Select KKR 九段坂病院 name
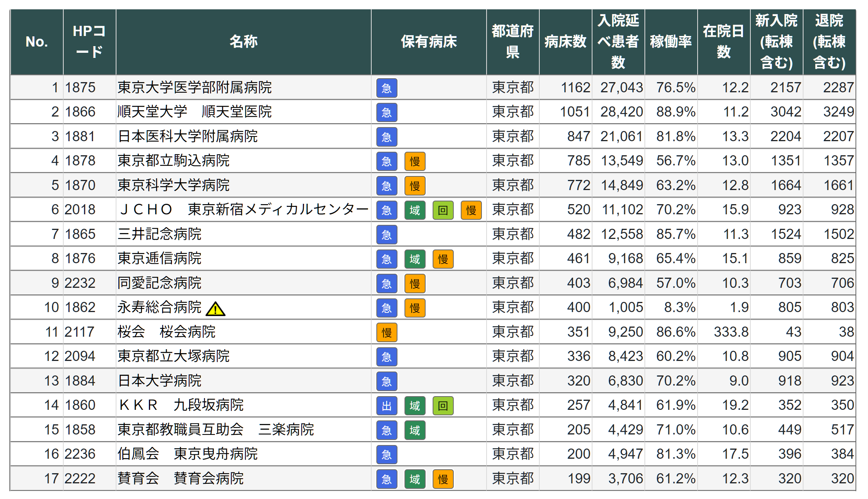 (181, 405)
